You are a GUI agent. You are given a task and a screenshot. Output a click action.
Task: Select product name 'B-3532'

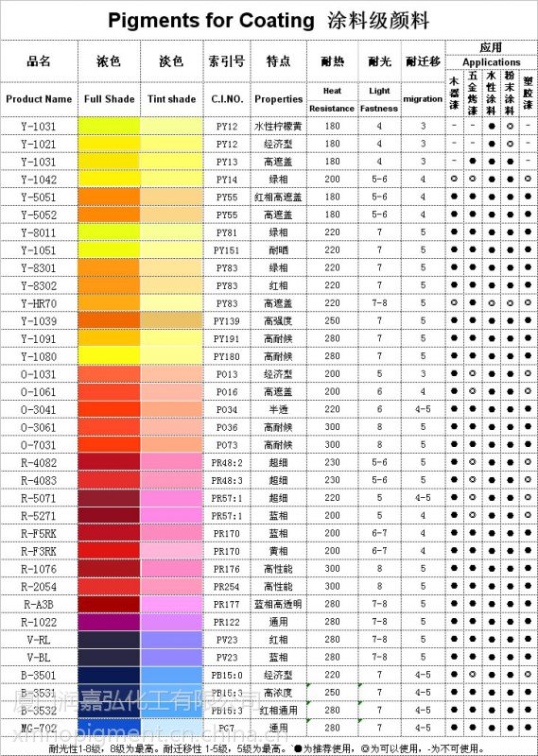pos(39,711)
